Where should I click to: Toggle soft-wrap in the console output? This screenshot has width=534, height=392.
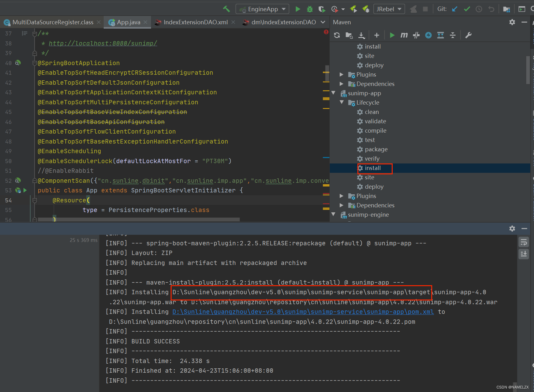tap(524, 242)
